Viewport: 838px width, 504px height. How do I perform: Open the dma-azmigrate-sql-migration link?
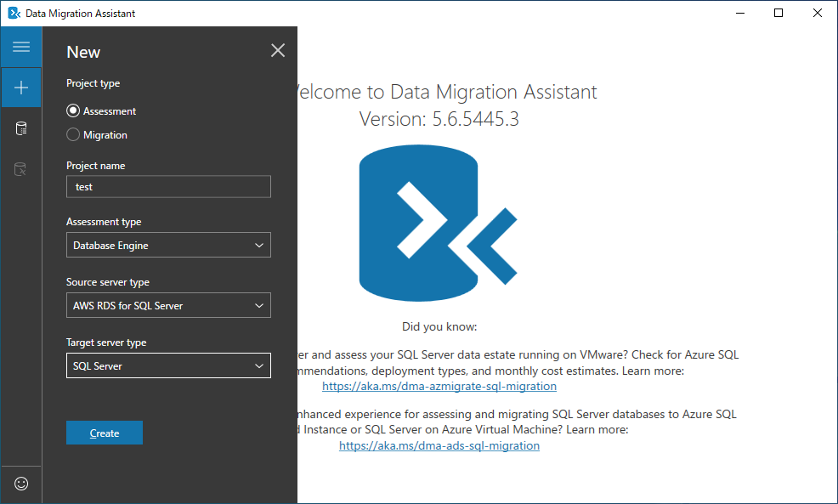(x=439, y=386)
